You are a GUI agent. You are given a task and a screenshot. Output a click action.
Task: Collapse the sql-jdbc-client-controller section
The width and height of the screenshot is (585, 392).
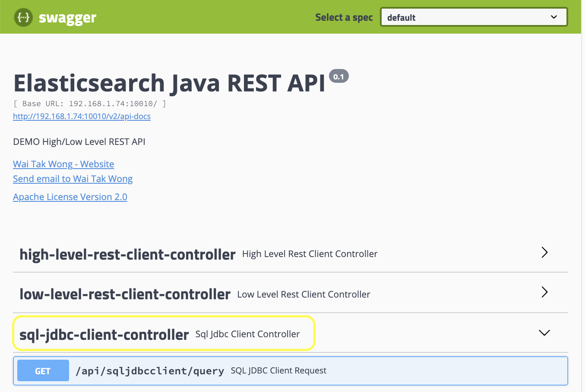[104, 334]
